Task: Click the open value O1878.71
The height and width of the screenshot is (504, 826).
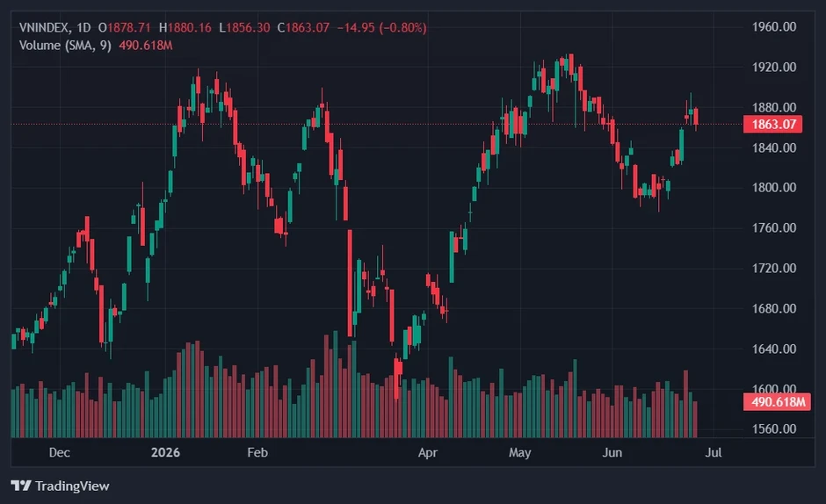Action: tap(124, 27)
